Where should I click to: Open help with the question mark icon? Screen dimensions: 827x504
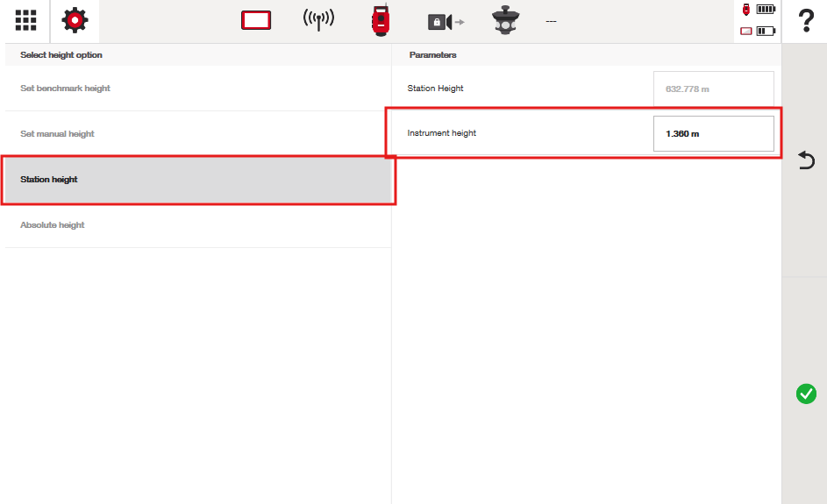tap(805, 22)
